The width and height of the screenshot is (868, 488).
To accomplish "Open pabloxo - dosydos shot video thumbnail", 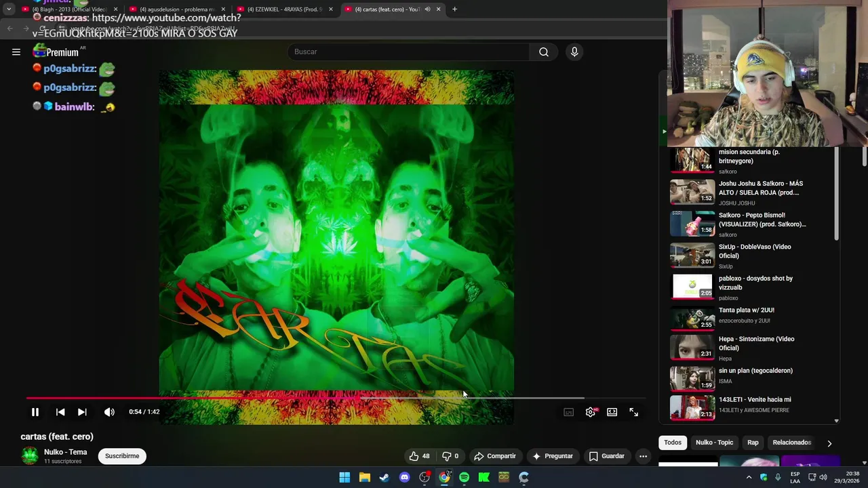I will pyautogui.click(x=692, y=287).
